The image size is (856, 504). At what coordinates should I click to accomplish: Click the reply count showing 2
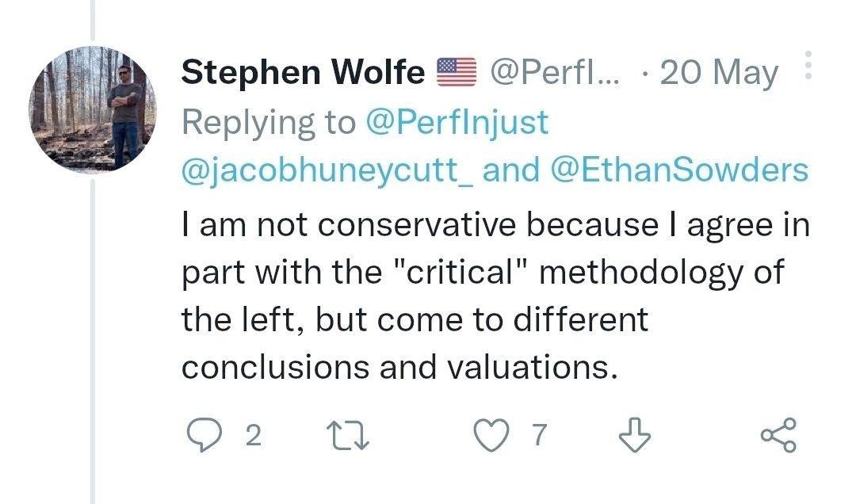(254, 436)
